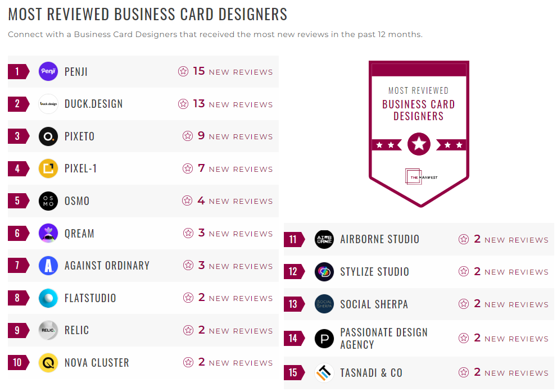The height and width of the screenshot is (392, 557).
Task: Click the purple Qream logo
Action: [x=48, y=233]
